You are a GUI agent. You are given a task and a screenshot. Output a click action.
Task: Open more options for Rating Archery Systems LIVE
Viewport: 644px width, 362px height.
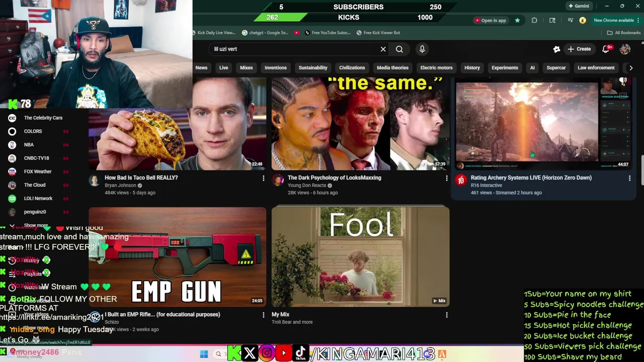(629, 178)
